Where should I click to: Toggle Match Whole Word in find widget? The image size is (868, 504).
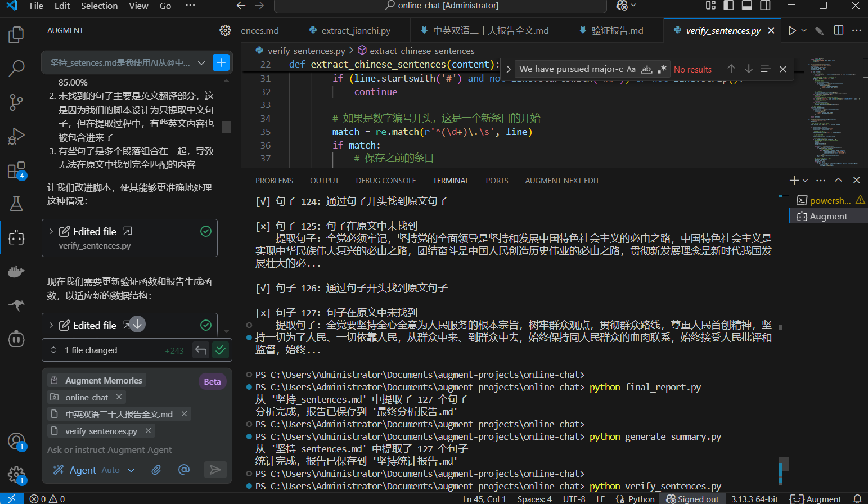[646, 69]
